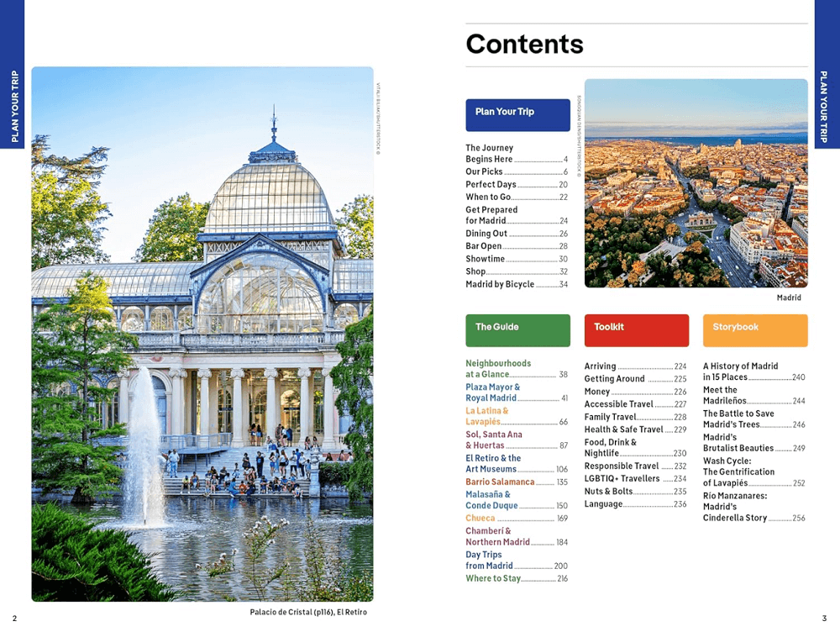Click the blue Plan Your Trip heading box
Screen dimensions: 840x632
pos(517,114)
